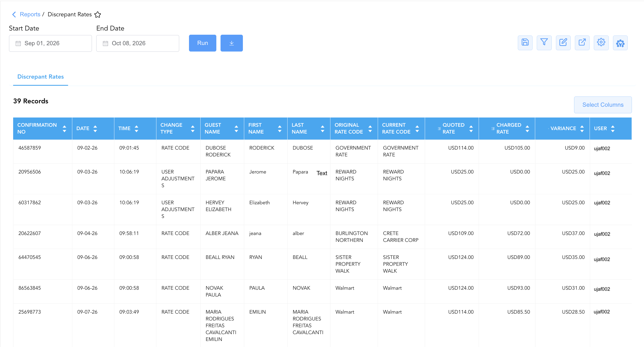Click confirmation number 20622607

point(30,233)
